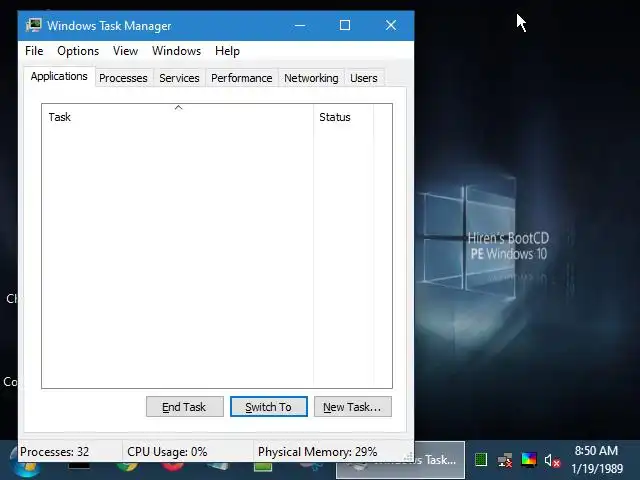Click the green CPU monitor tray icon

click(x=481, y=460)
